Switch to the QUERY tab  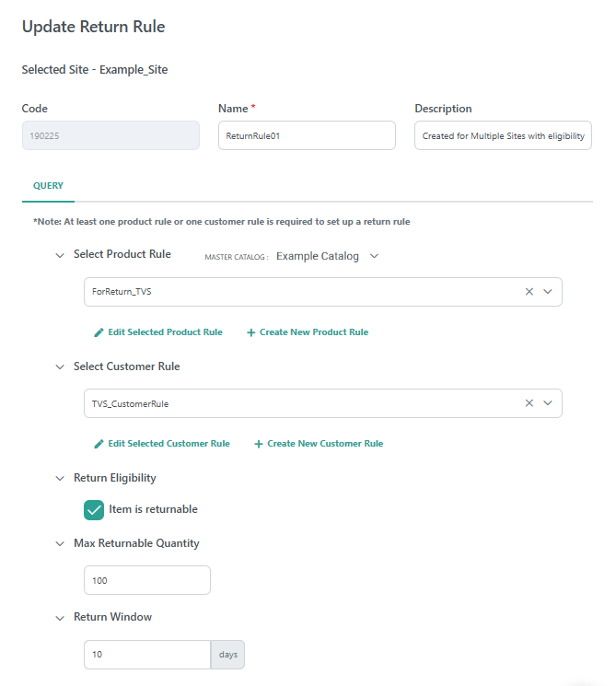[49, 186]
